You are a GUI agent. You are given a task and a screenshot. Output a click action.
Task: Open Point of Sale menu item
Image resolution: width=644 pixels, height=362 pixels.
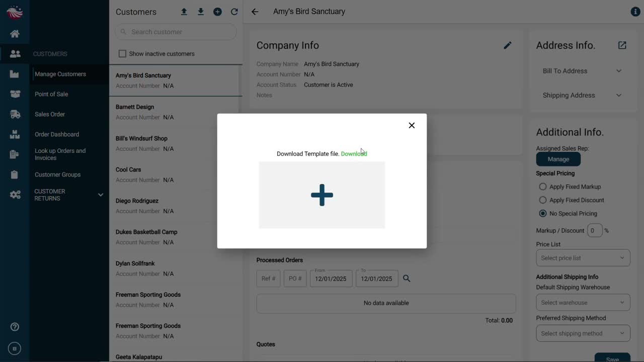pos(51,94)
